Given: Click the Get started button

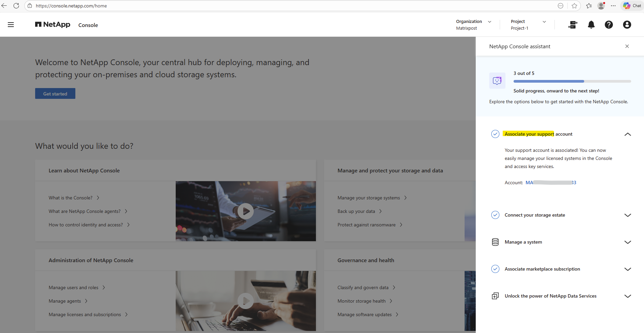Looking at the screenshot, I should (55, 93).
